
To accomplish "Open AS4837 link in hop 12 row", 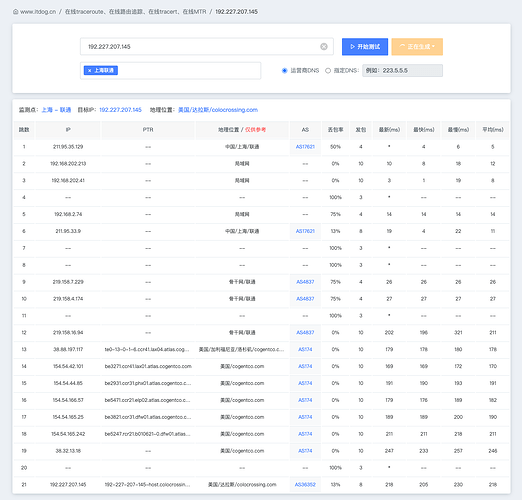I will click(x=305, y=332).
